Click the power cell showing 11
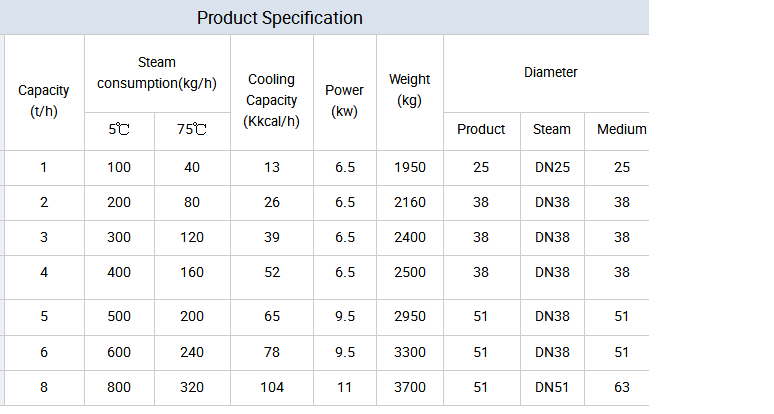Image resolution: width=774 pixels, height=414 pixels. coord(345,387)
